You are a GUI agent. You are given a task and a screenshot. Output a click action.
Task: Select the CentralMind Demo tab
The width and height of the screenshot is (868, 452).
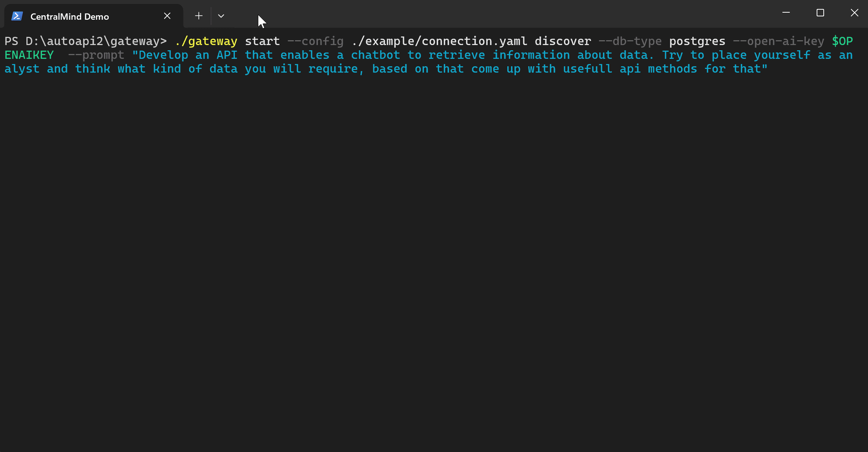(x=70, y=17)
